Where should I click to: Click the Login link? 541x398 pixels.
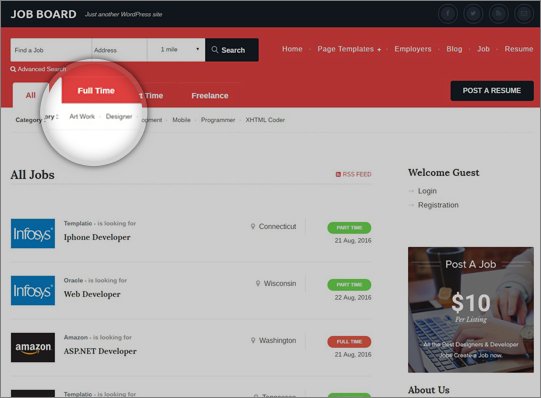427,191
